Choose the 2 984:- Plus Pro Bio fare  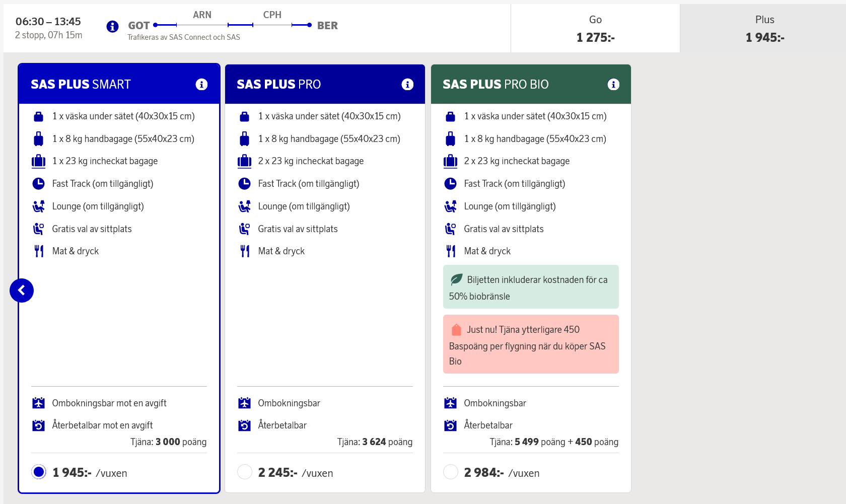click(x=451, y=472)
